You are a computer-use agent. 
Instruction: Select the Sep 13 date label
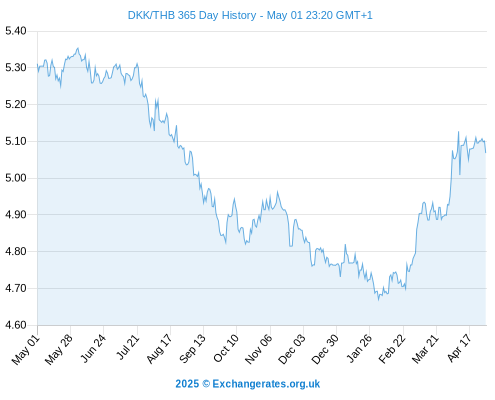pos(192,349)
